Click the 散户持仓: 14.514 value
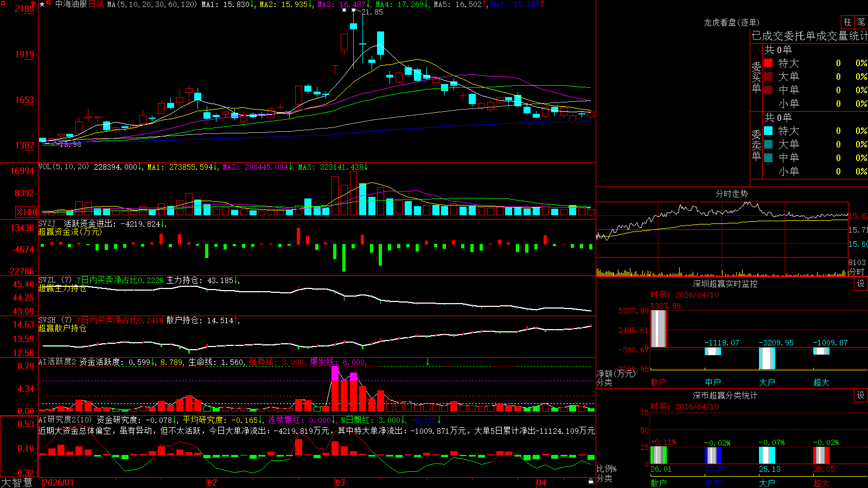868x488 pixels. 200,320
